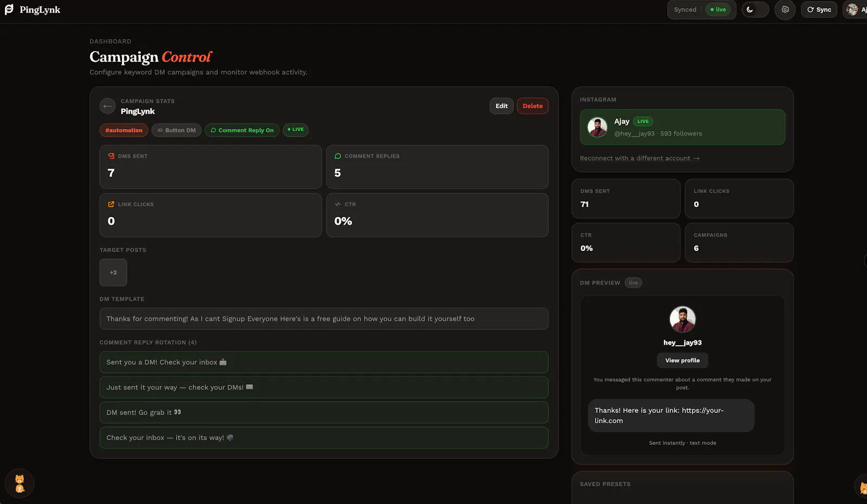Image resolution: width=867 pixels, height=504 pixels.
Task: Click the PingLynk logo icon
Action: [9, 10]
